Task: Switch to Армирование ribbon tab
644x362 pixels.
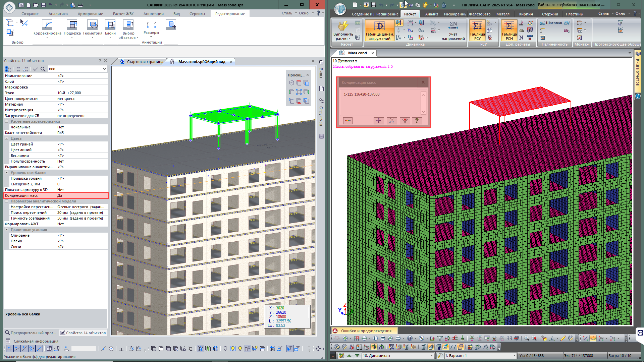Action: click(90, 14)
